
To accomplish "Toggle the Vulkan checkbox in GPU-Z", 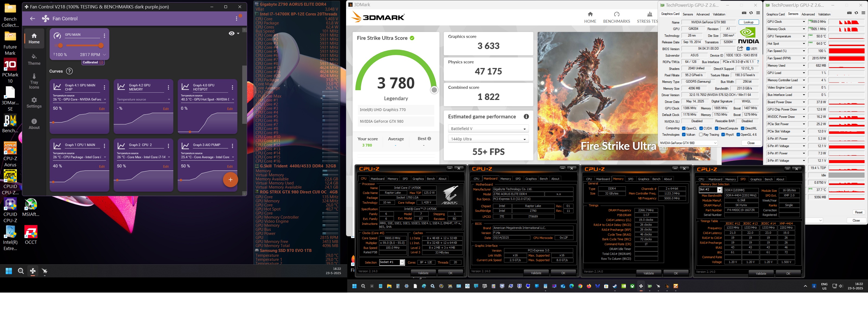I will pyautogui.click(x=684, y=135).
